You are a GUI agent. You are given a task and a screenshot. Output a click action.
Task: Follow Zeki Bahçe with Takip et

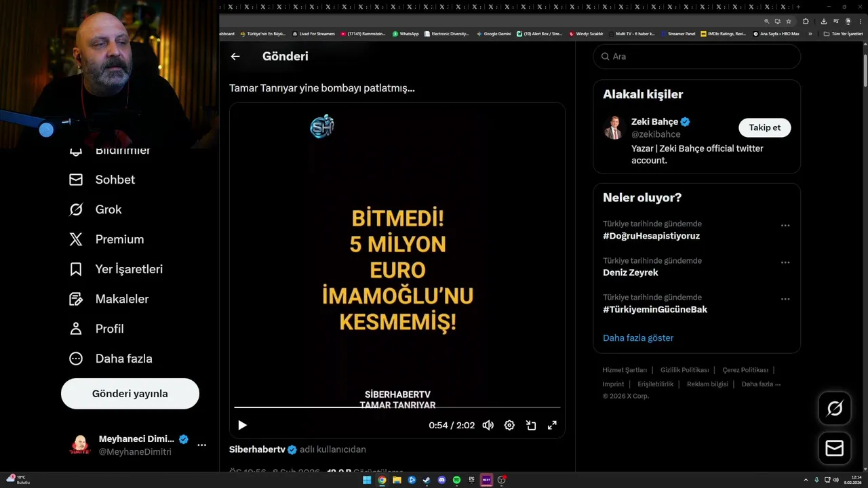click(x=764, y=127)
